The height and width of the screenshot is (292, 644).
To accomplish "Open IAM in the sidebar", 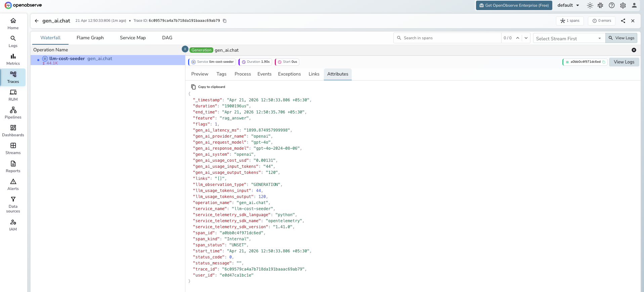I will [x=13, y=225].
